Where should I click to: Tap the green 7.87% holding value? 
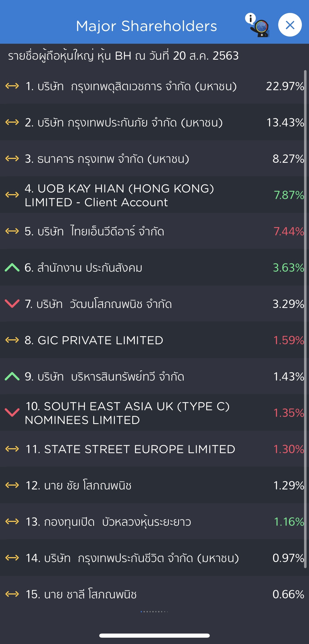point(289,195)
